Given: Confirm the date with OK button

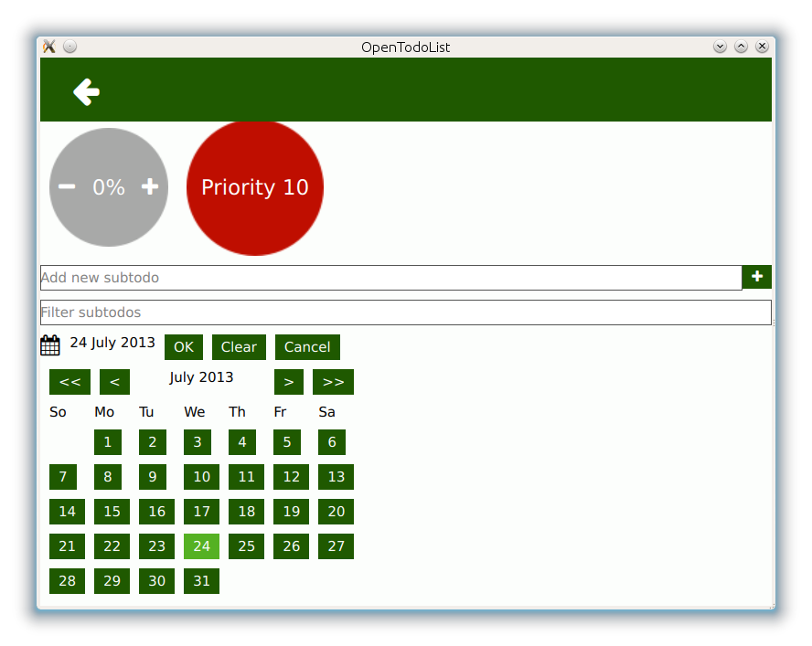Looking at the screenshot, I should coord(184,347).
